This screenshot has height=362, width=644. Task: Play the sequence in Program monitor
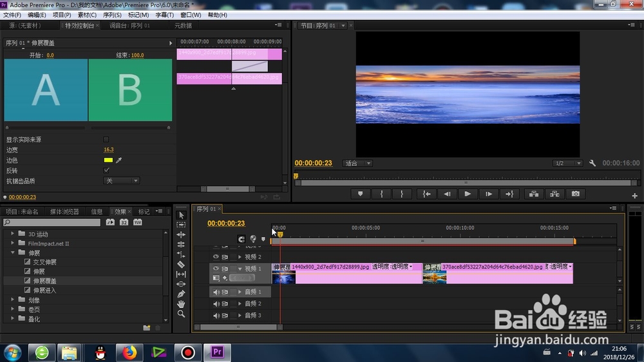coord(468,194)
